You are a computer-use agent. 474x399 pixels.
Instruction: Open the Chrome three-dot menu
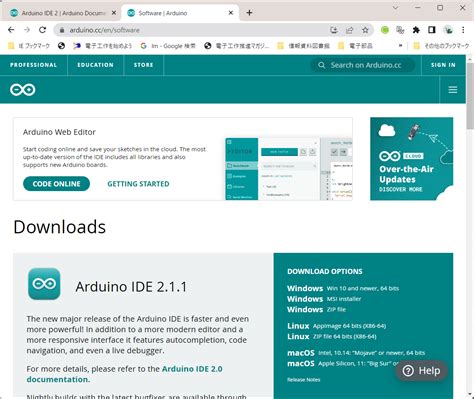tap(463, 30)
